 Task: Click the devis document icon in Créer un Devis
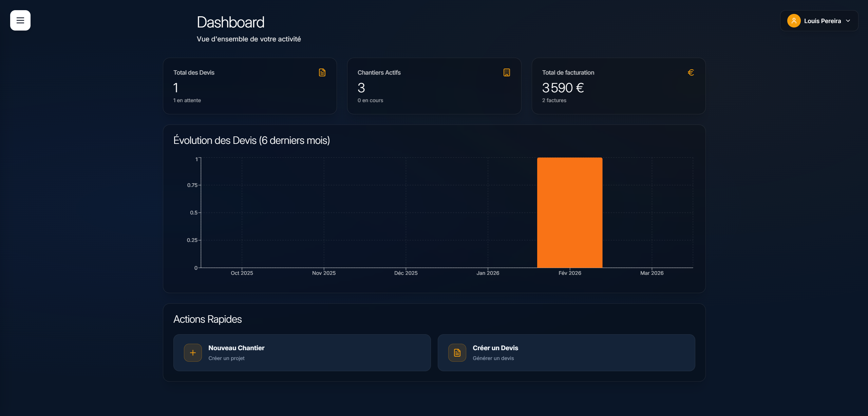tap(457, 353)
